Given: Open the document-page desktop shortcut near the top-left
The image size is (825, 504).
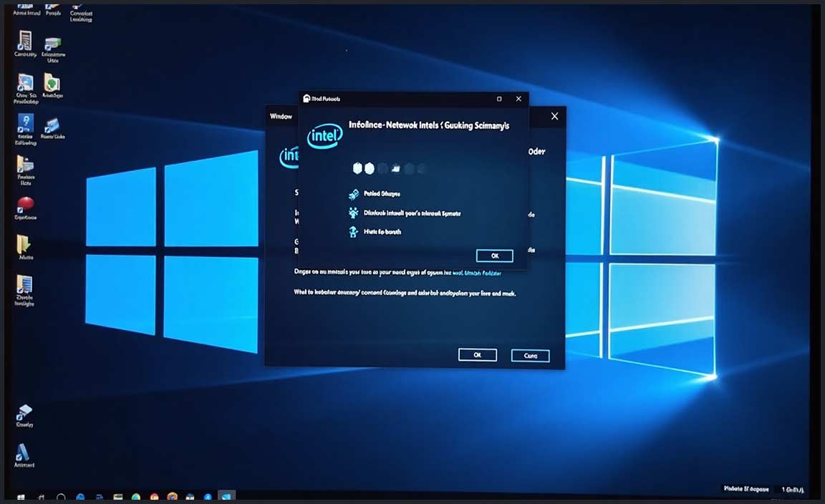Looking at the screenshot, I should (x=24, y=41).
